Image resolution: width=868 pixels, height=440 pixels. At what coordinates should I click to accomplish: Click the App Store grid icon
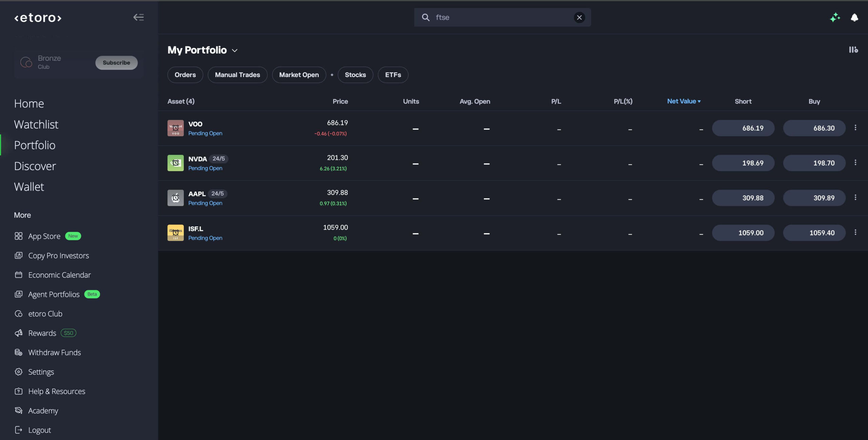tap(19, 236)
